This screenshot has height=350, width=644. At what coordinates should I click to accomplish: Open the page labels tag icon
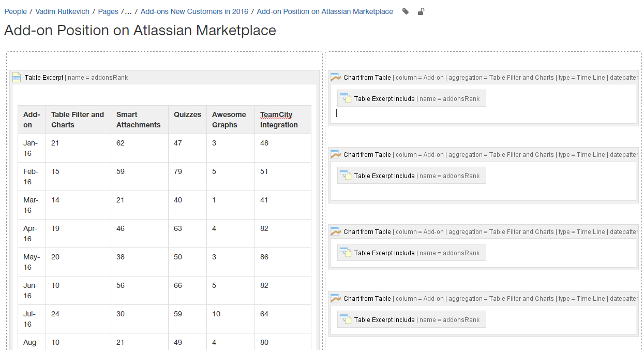[x=405, y=11]
